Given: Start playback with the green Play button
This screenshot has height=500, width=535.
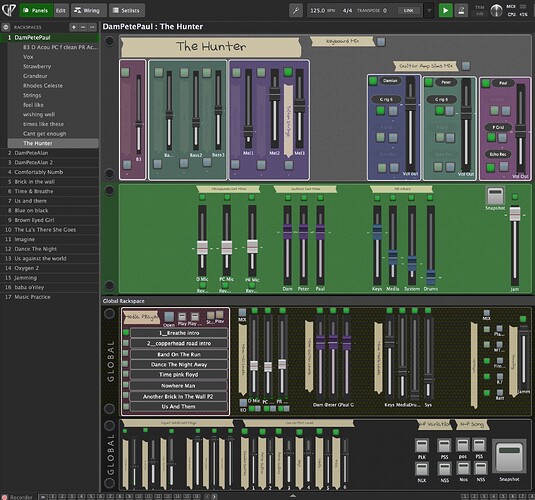Looking at the screenshot, I should coord(445,11).
